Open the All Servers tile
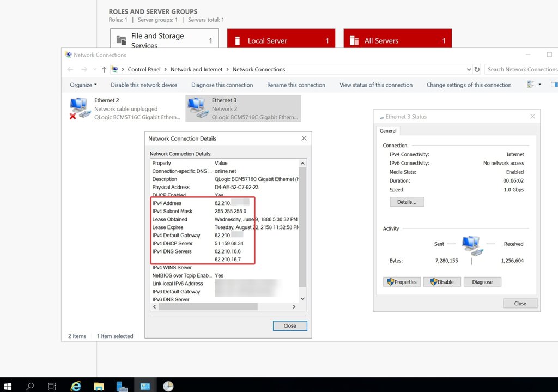 (397, 39)
